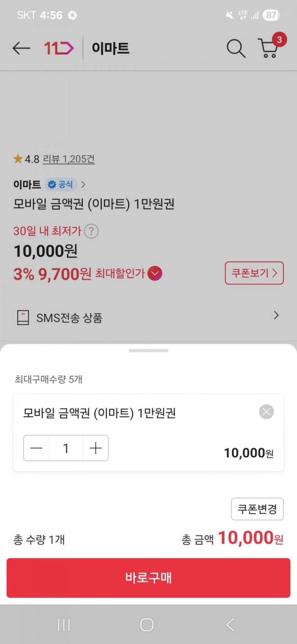Tap the 이마트 header title

[x=111, y=48]
